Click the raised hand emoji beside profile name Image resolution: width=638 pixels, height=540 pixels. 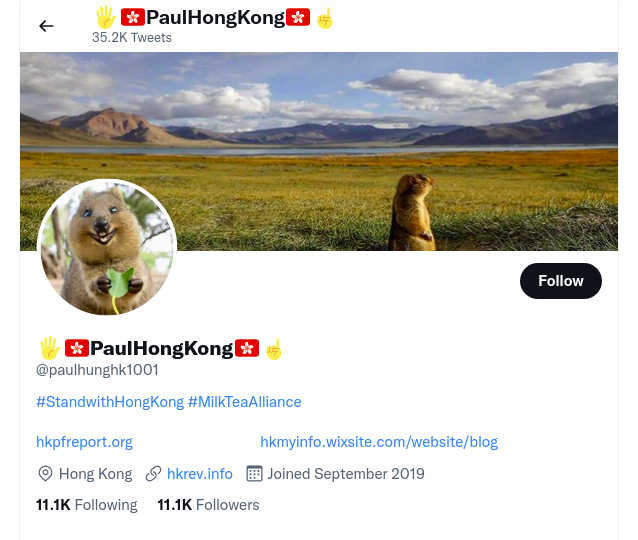pyautogui.click(x=50, y=348)
